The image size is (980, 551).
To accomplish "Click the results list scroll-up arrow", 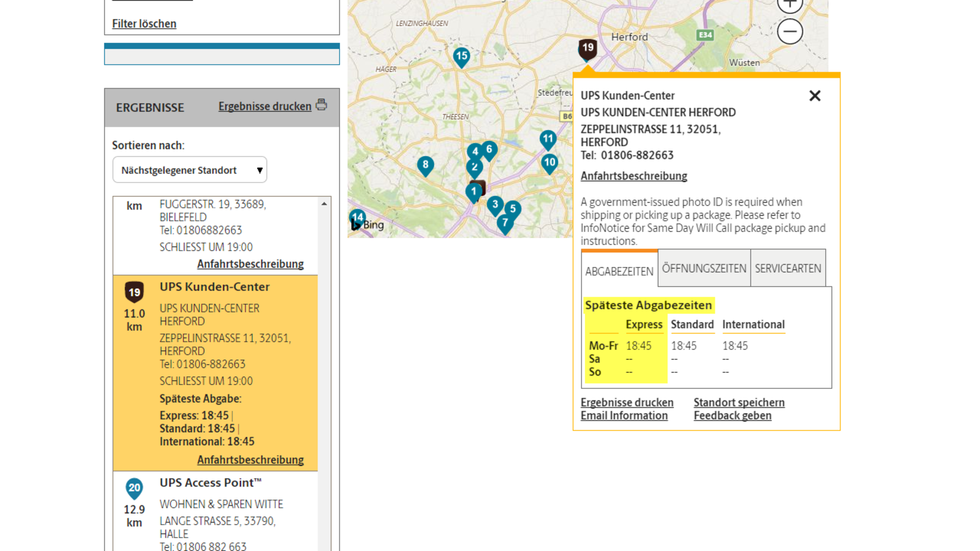I will click(x=324, y=204).
